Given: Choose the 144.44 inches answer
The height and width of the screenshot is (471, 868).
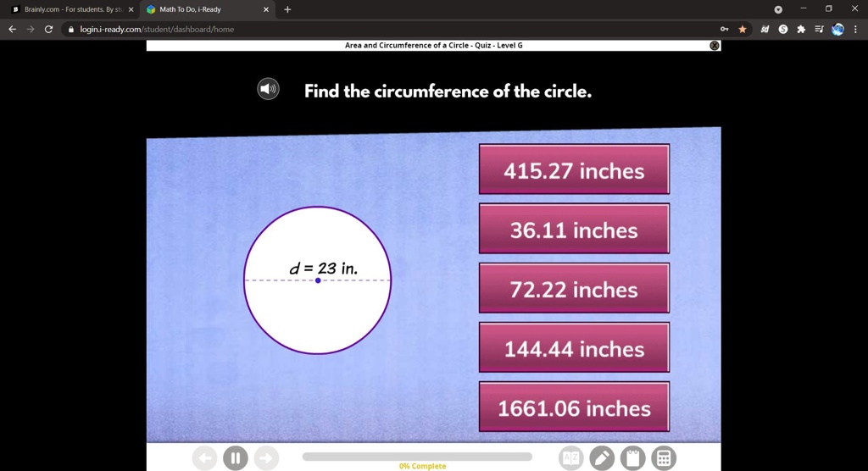Looking at the screenshot, I should (x=574, y=347).
